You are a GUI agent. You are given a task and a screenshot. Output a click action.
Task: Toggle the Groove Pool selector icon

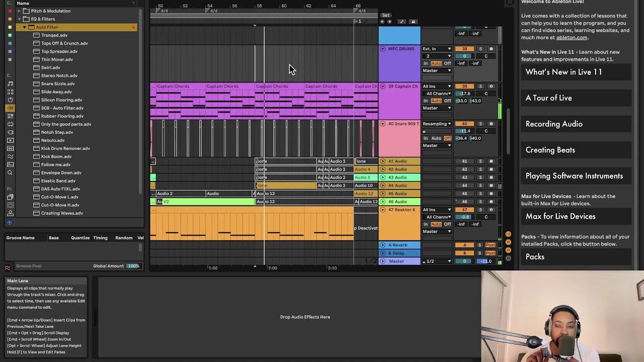tap(8, 267)
